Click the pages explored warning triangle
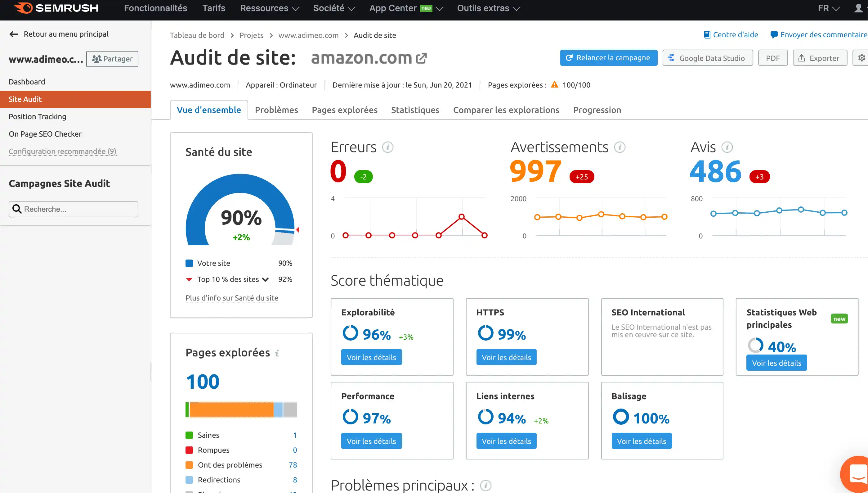This screenshot has height=493, width=868. pyautogui.click(x=554, y=85)
